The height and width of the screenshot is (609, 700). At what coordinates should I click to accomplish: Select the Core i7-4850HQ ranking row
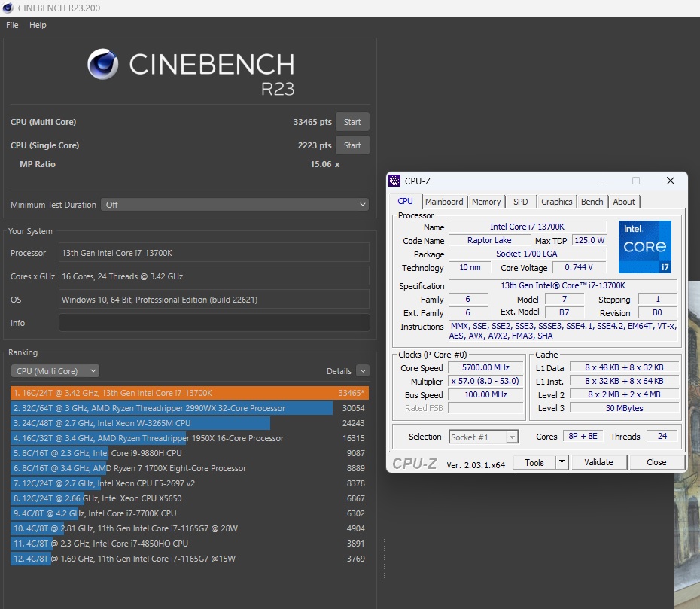point(189,544)
